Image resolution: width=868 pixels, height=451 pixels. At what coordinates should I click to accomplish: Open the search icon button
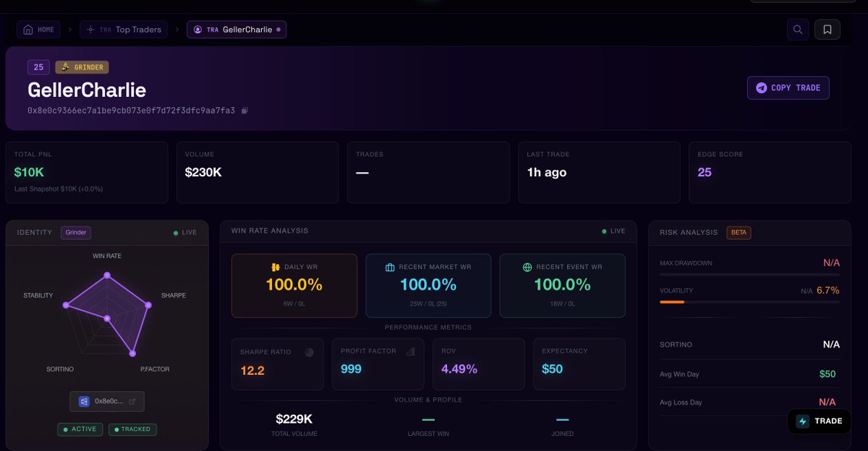798,30
